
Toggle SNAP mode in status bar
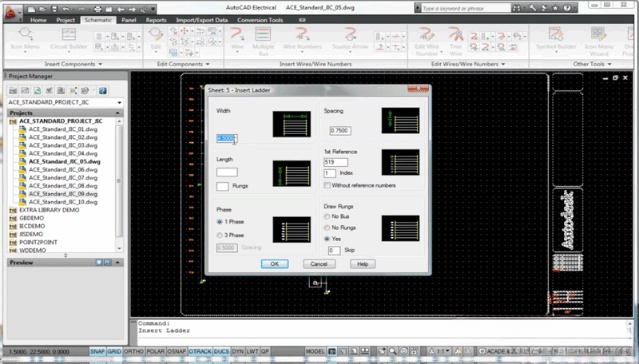(97, 351)
